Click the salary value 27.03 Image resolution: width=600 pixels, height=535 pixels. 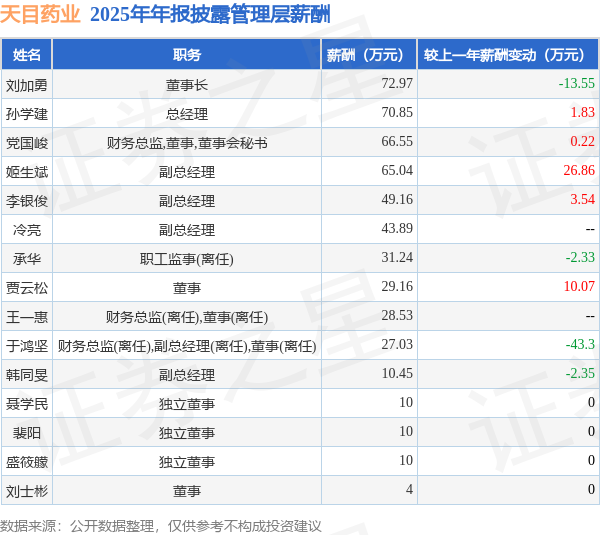(397, 344)
